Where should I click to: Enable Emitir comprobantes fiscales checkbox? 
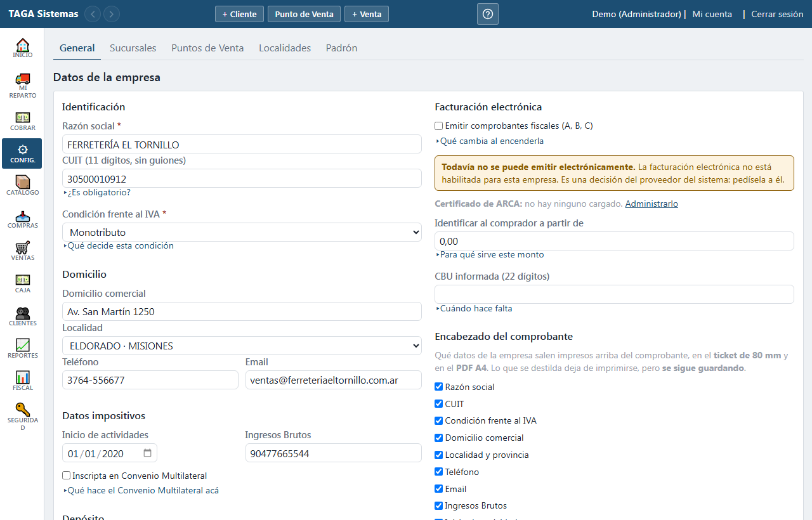[438, 126]
